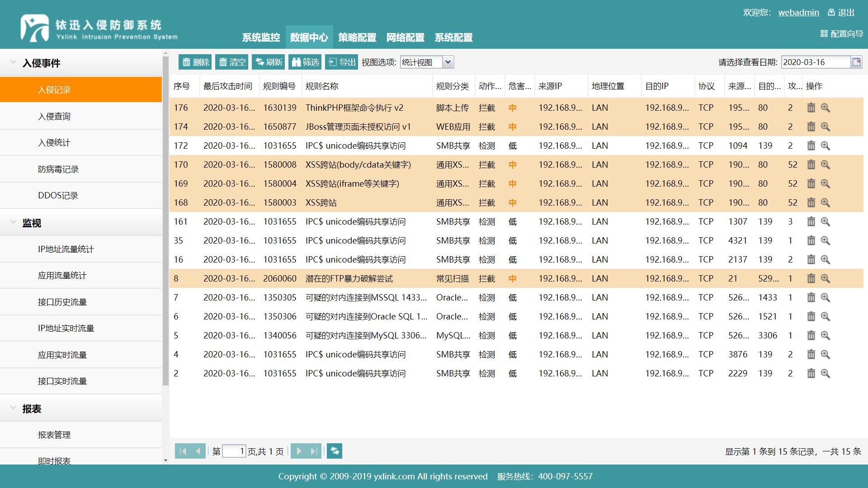Open 入侵查询 sidebar item
Image resolution: width=868 pixels, height=488 pixels.
[81, 116]
